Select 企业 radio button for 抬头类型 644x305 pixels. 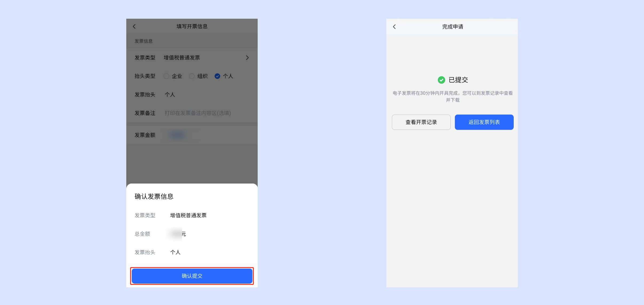coord(166,76)
